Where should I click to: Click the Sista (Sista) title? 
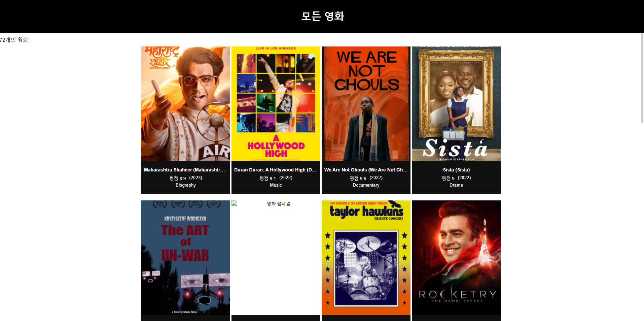456,170
